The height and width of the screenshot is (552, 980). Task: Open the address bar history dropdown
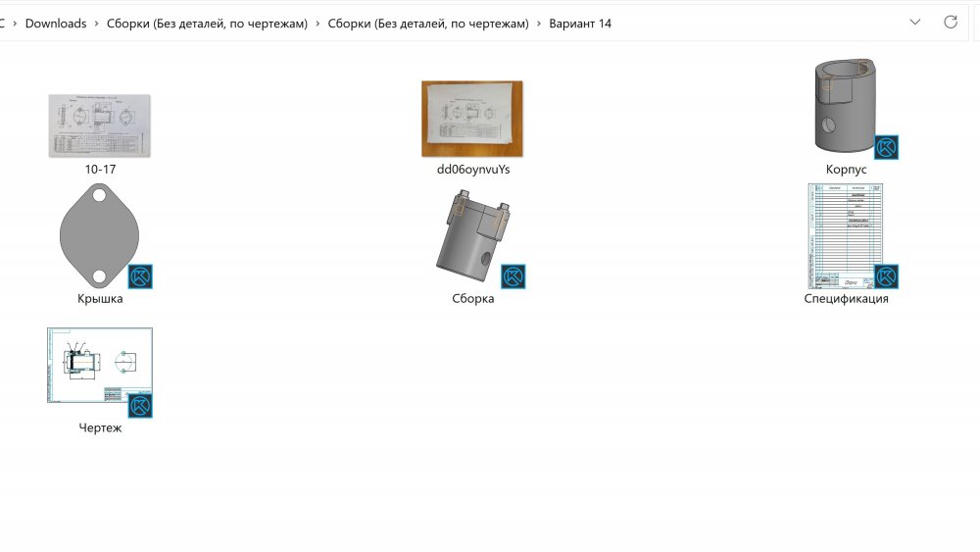tap(915, 22)
